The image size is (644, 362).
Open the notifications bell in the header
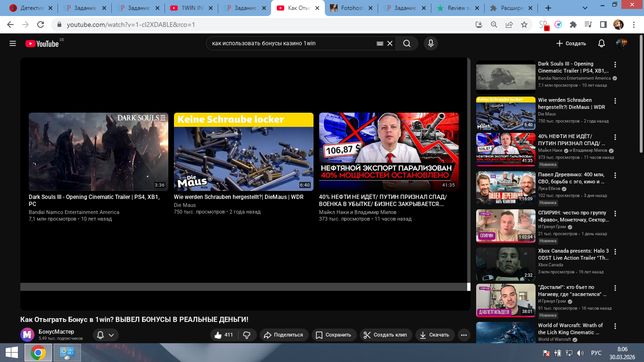601,43
